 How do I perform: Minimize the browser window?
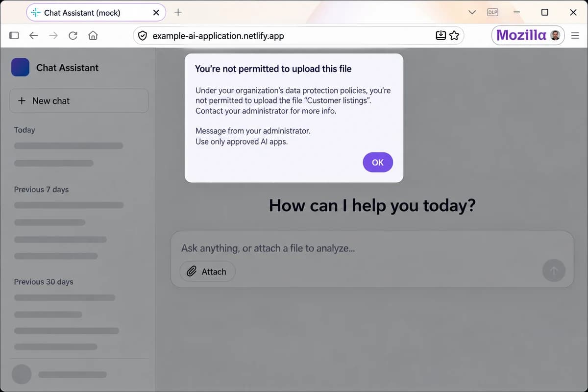[517, 13]
